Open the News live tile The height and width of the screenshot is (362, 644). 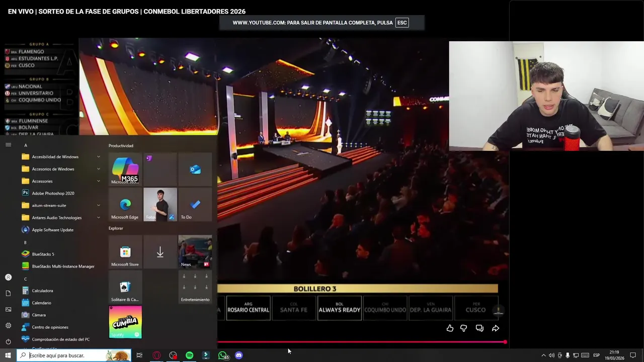[x=195, y=252]
